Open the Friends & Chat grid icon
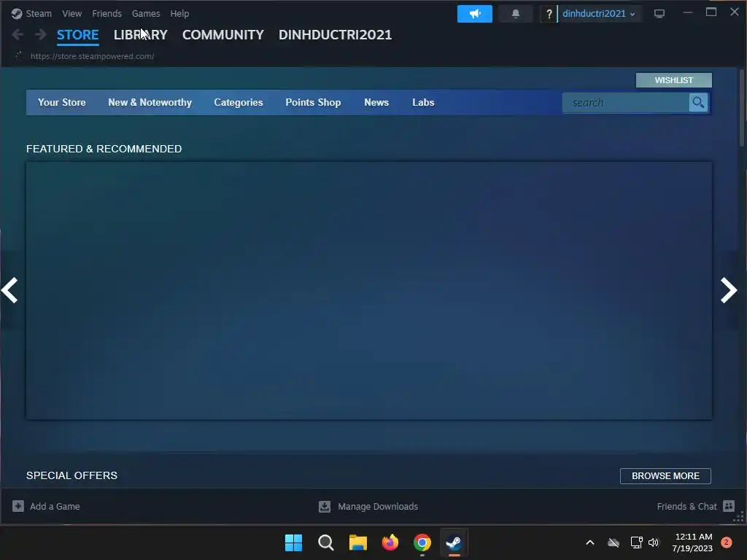747x560 pixels. [729, 506]
